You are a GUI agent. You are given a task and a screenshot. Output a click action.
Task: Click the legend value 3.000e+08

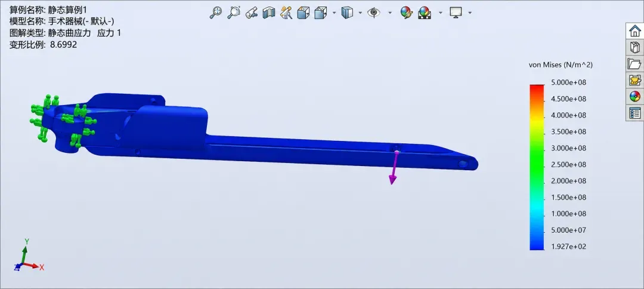568,148
